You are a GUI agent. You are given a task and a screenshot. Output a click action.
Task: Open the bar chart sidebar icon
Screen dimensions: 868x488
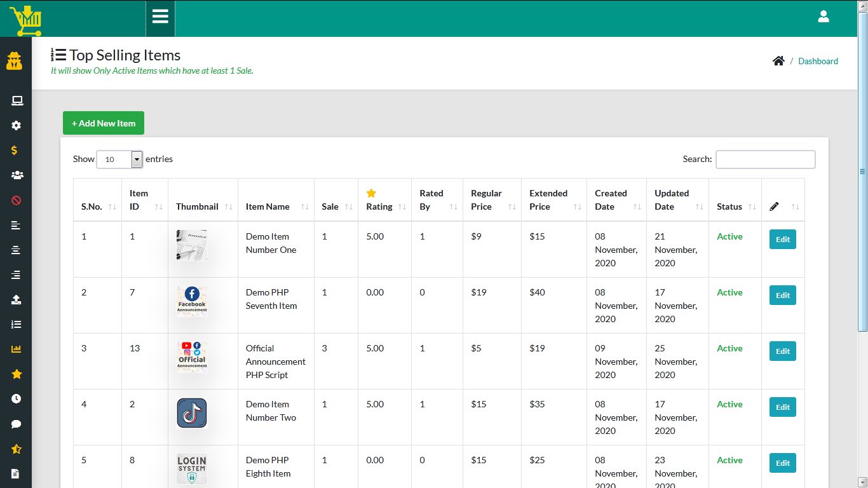[17, 349]
